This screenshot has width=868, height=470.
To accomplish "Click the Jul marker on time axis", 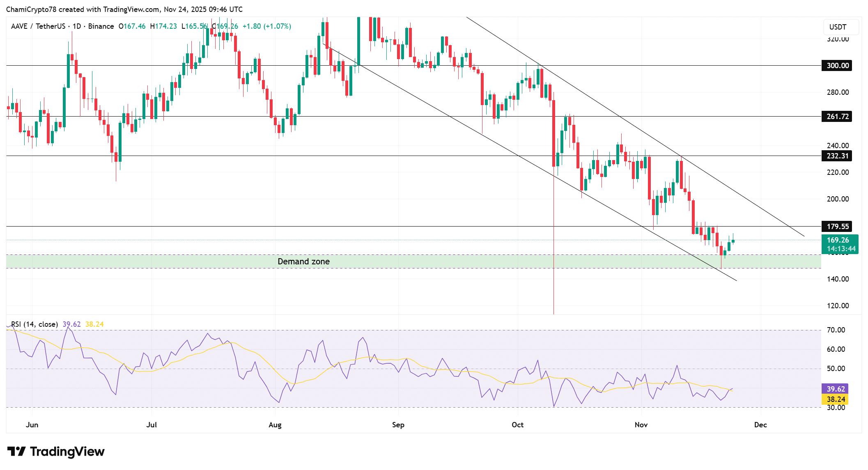I will pos(152,425).
